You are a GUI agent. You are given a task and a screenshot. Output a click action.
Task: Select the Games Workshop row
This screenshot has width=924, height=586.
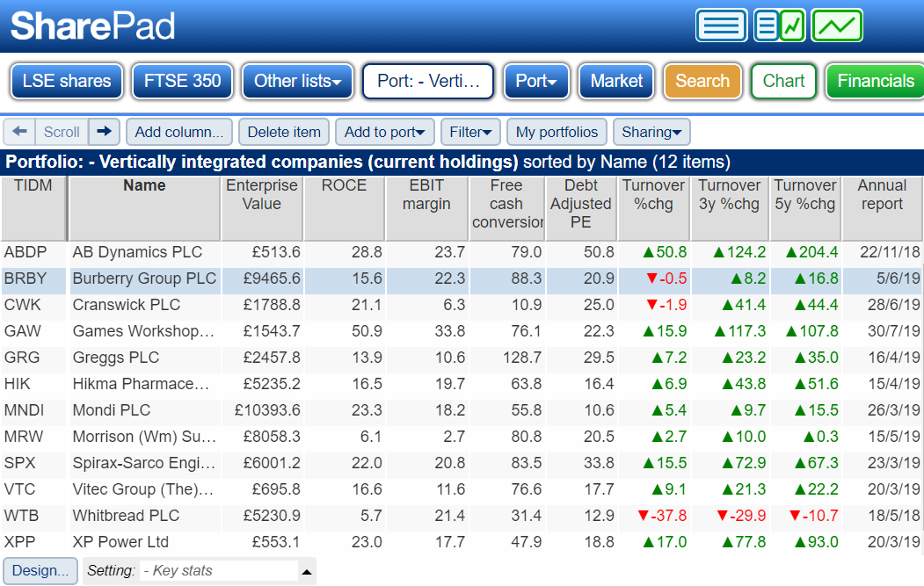pyautogui.click(x=462, y=331)
